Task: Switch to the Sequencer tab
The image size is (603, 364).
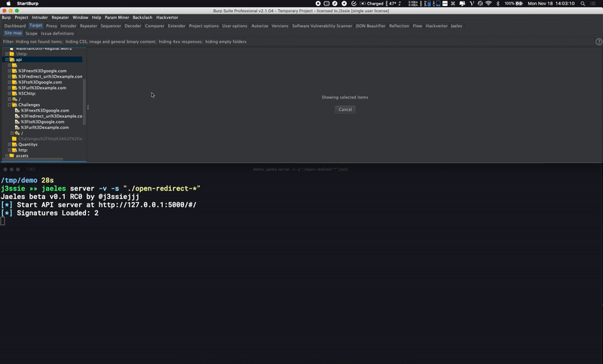Action: pos(111,26)
